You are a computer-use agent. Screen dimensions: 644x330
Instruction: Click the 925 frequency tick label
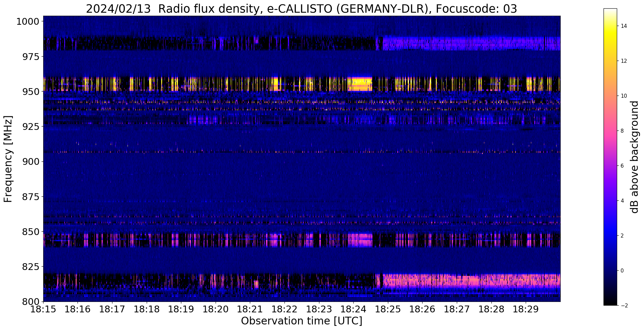pos(31,126)
